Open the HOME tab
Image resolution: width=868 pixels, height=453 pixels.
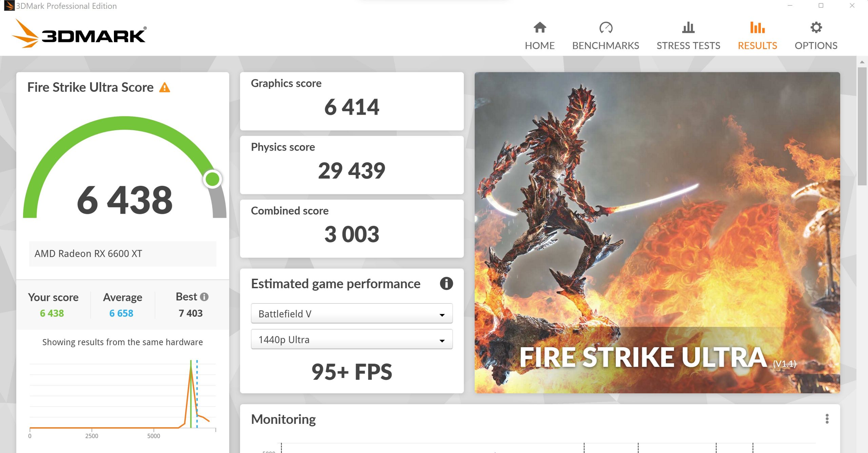tap(539, 36)
